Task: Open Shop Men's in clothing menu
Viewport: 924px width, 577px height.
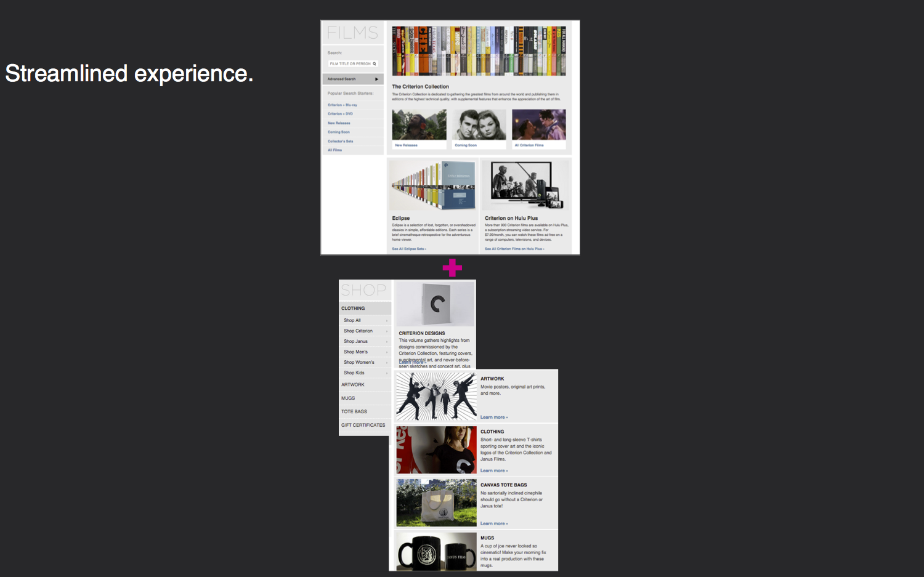Action: point(355,352)
